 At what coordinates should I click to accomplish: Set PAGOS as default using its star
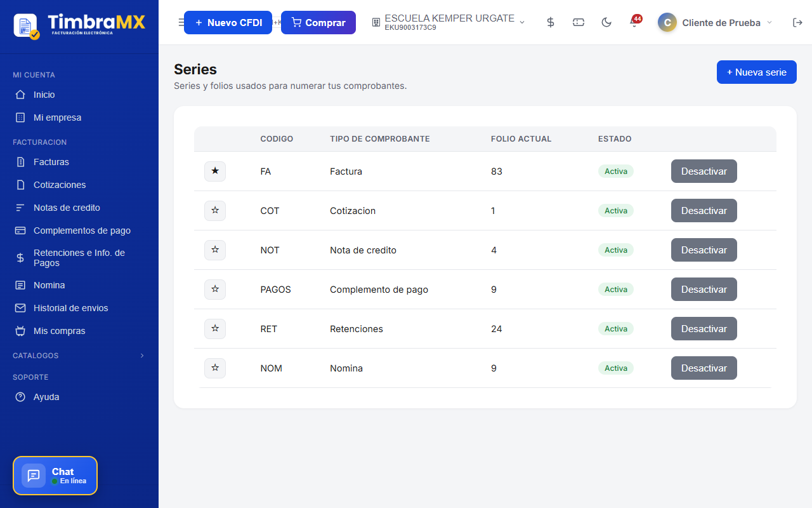pyautogui.click(x=215, y=290)
